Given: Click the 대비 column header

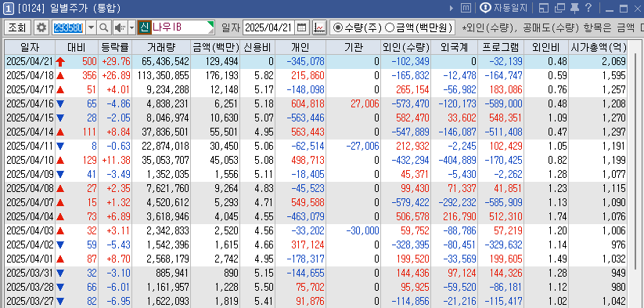Looking at the screenshot, I should pos(77,47).
